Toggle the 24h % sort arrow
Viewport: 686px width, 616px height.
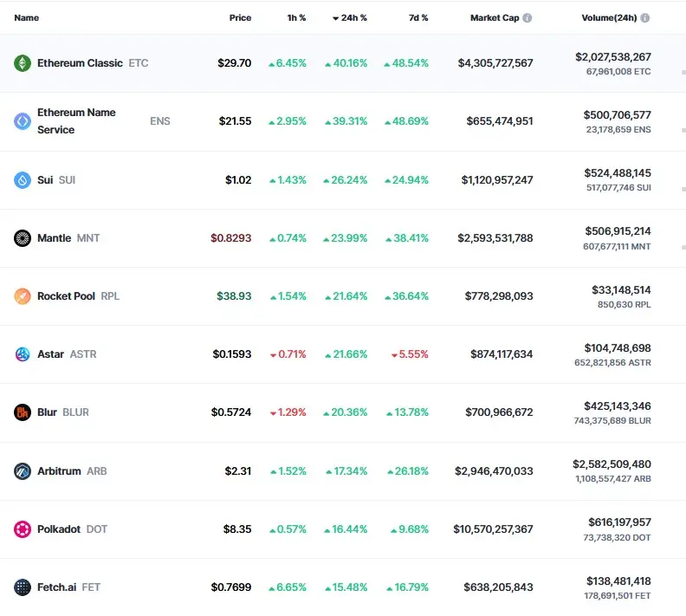pyautogui.click(x=335, y=18)
